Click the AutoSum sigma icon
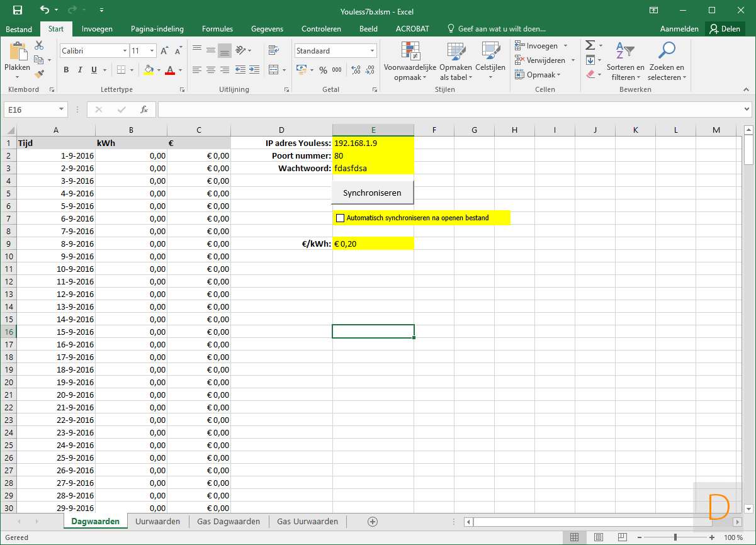The height and width of the screenshot is (545, 756). [x=590, y=46]
